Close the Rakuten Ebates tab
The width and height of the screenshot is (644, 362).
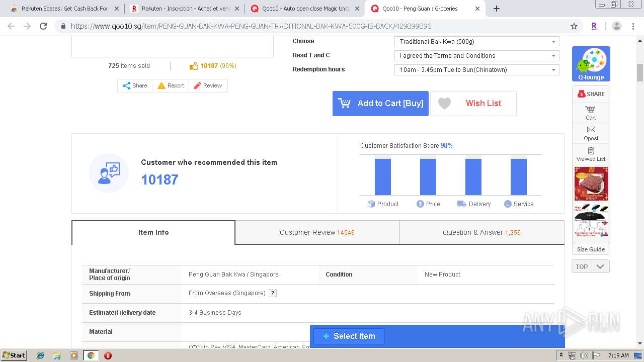(117, 9)
